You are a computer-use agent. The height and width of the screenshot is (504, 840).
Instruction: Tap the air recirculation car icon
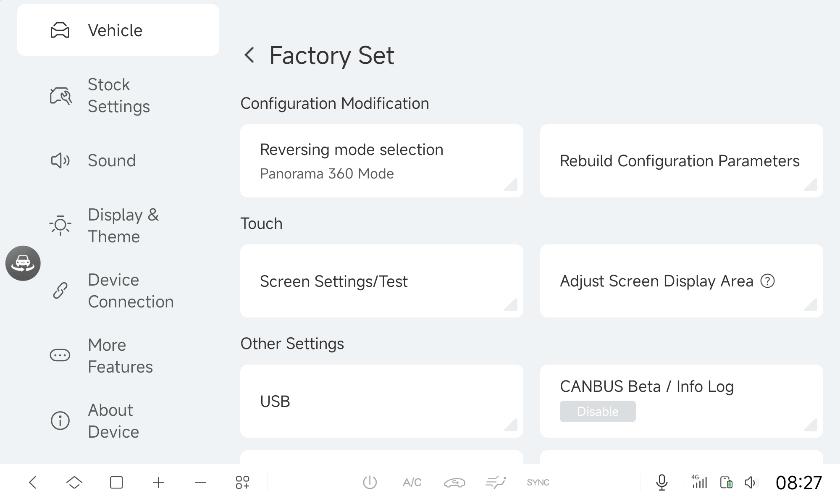tap(454, 483)
